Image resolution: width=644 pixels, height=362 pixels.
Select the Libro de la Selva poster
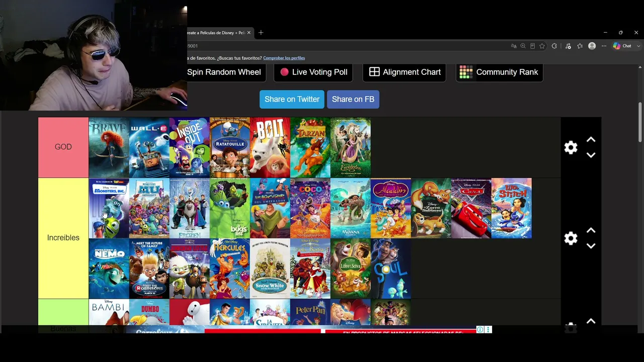(x=351, y=268)
